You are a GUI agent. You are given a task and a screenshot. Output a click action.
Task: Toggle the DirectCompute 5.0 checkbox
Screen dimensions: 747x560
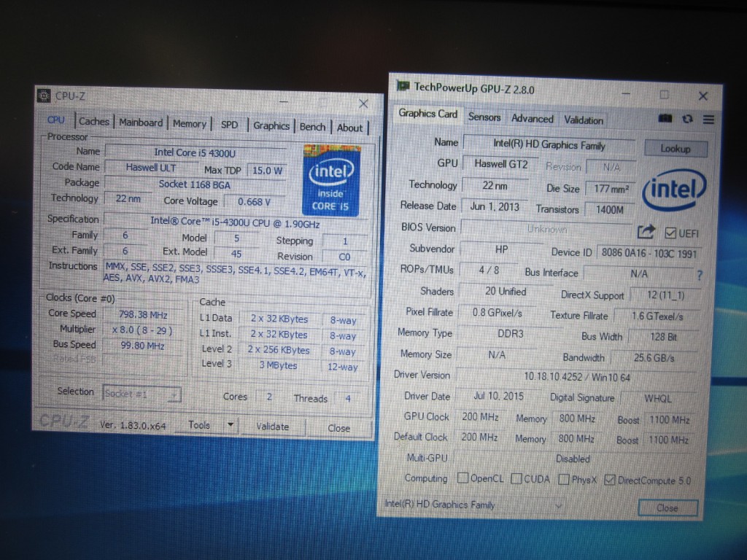click(609, 480)
